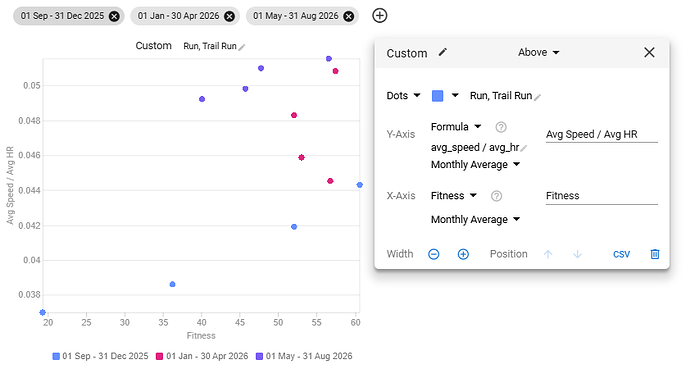Open the Y-Axis Formula dropdown
The height and width of the screenshot is (368, 690).
(x=456, y=127)
